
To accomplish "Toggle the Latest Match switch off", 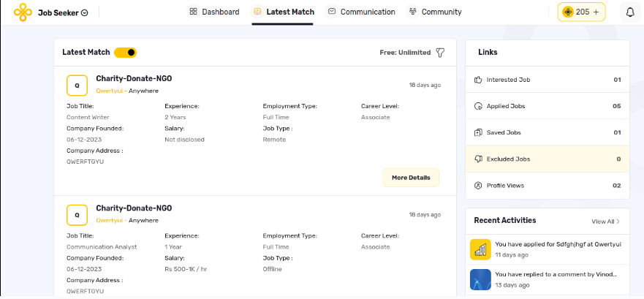I will (125, 53).
